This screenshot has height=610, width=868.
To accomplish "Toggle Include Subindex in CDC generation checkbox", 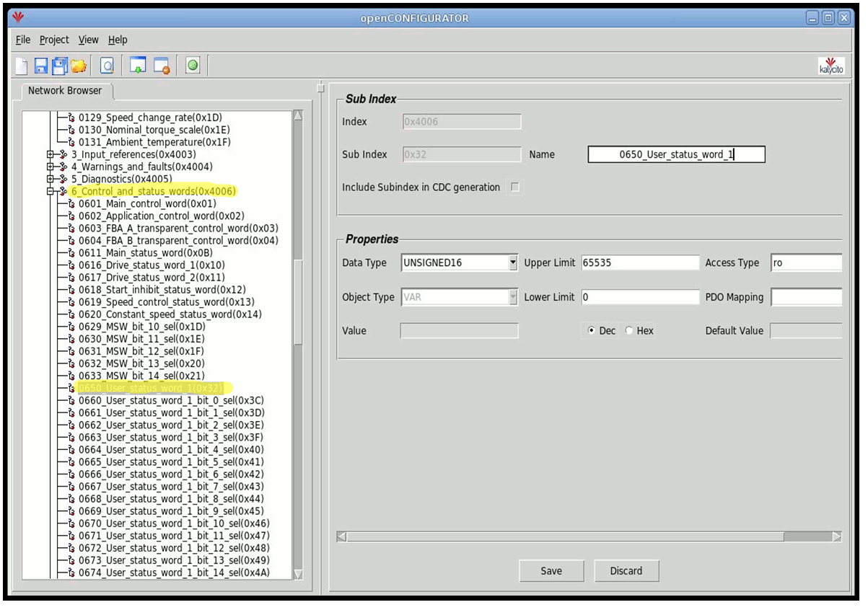I will point(515,187).
